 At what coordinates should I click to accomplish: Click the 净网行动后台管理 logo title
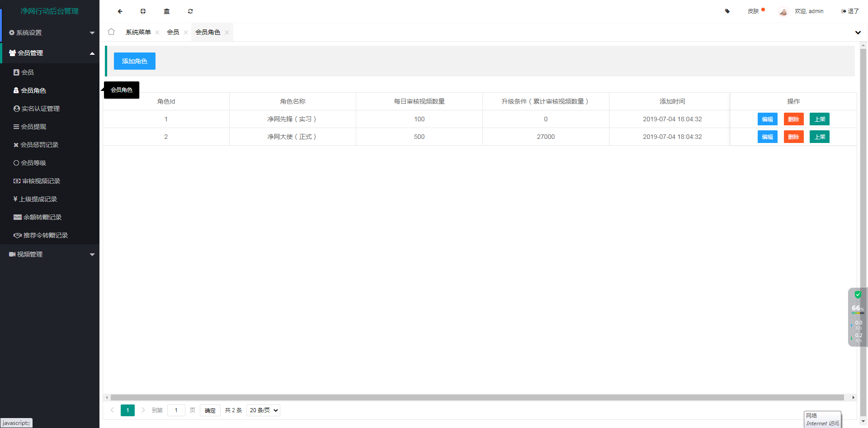click(50, 11)
